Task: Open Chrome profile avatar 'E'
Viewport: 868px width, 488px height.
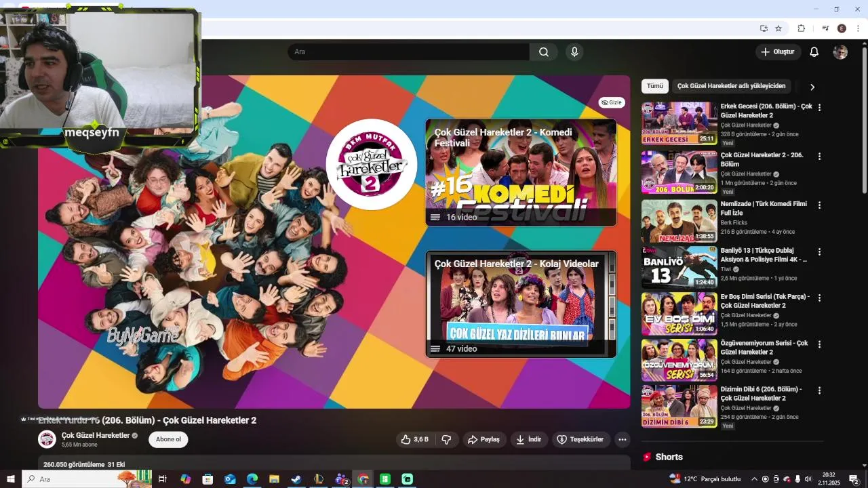Action: click(x=842, y=28)
